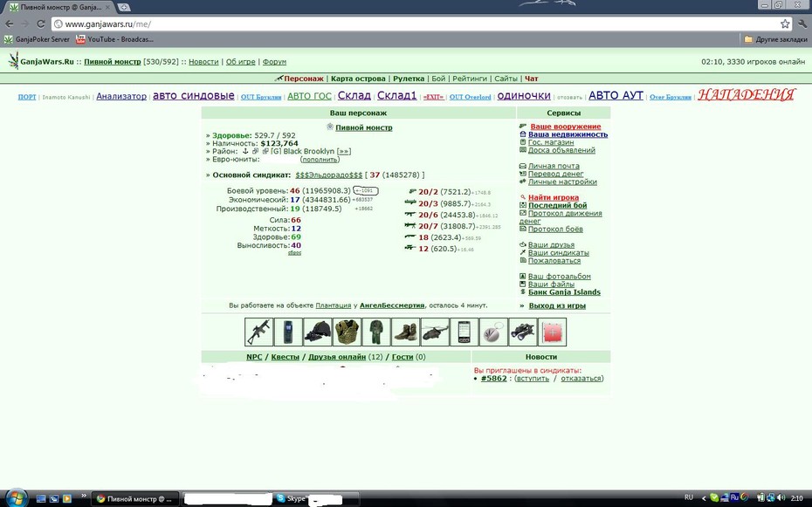Click the walkie-talkie phone equipment icon

[288, 332]
